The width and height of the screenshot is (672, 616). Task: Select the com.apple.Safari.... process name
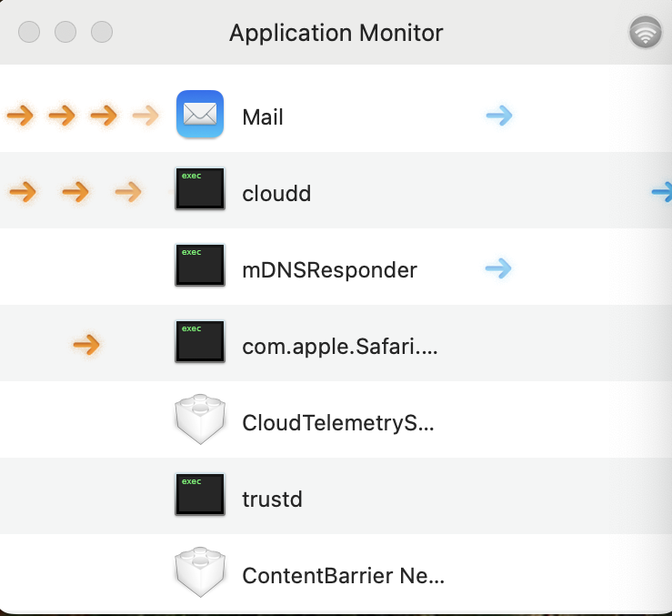pos(340,347)
